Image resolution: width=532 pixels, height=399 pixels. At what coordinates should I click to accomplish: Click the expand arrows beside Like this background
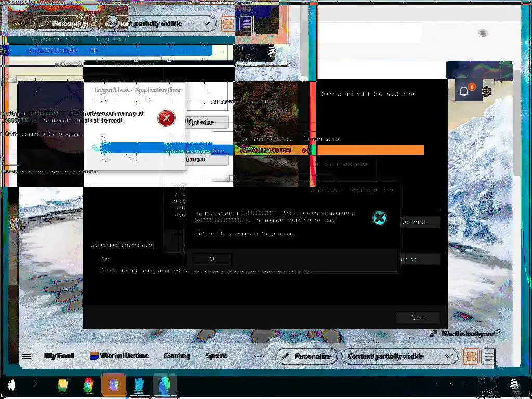click(x=433, y=334)
